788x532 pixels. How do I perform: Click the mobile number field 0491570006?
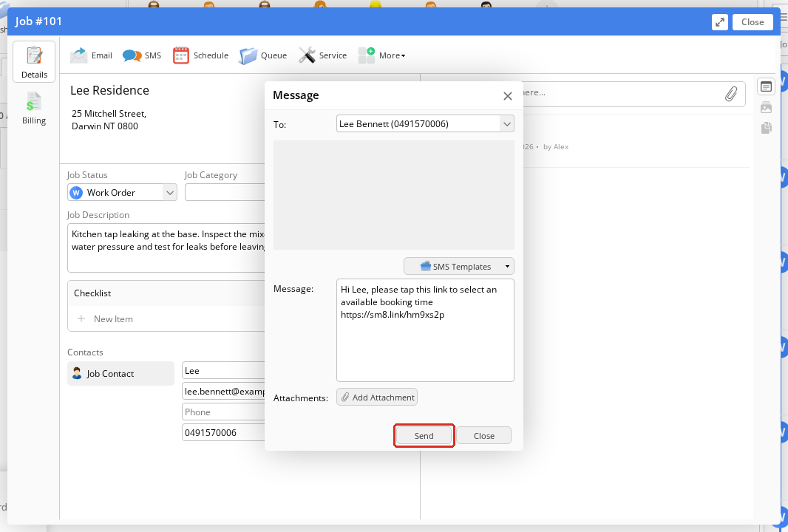point(223,432)
